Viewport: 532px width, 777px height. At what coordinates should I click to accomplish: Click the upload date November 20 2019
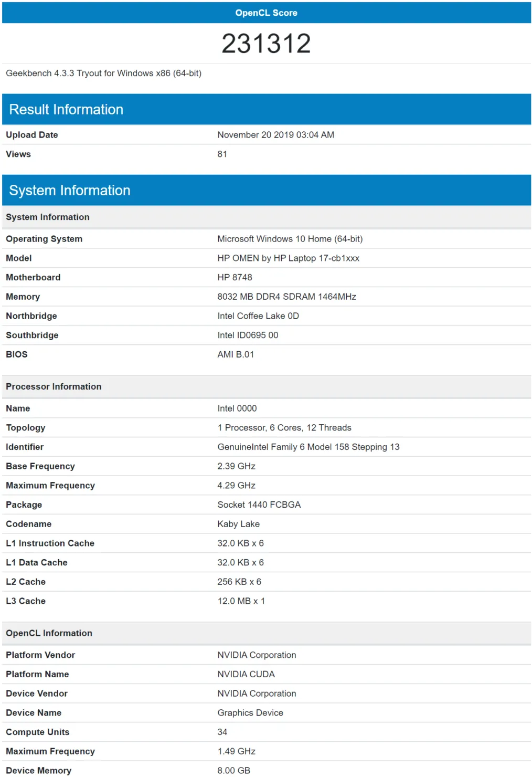pyautogui.click(x=275, y=135)
